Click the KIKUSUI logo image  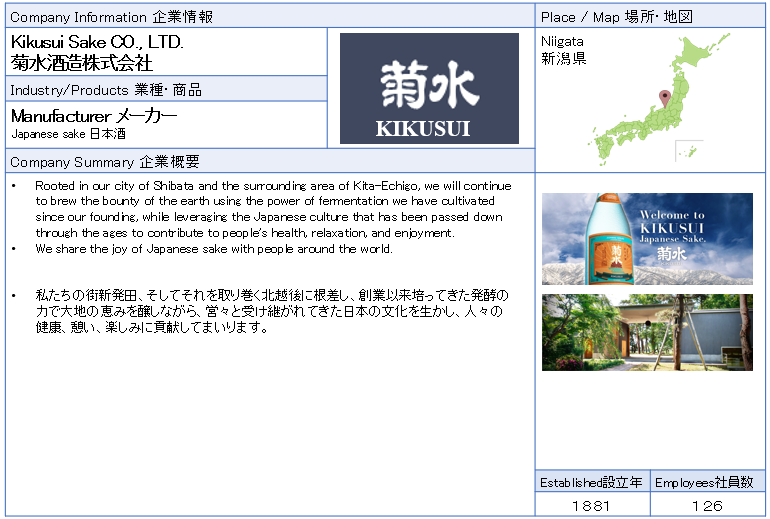429,88
